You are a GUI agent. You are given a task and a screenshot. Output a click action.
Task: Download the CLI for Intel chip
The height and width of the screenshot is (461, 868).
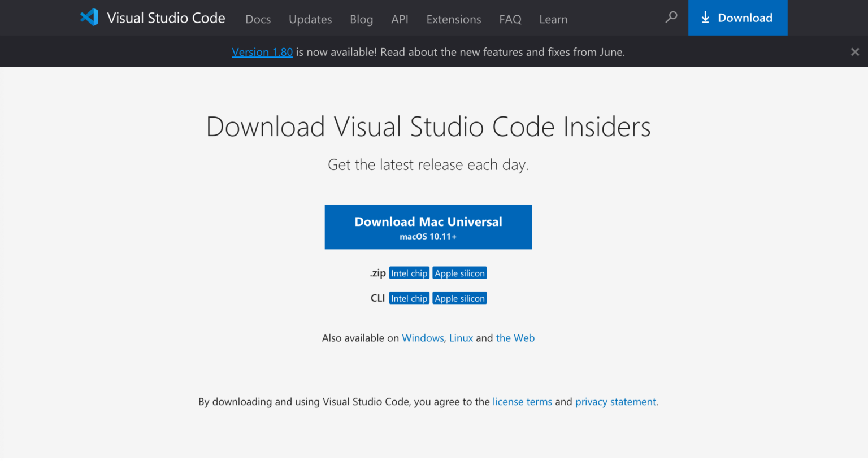click(409, 298)
